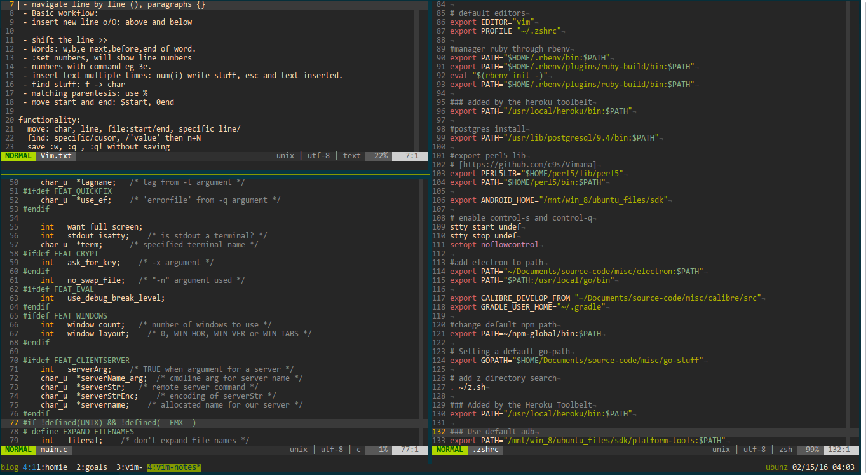868x475 pixels.
Task: Click the '. ~/z.sh' line
Action: pyautogui.click(x=468, y=387)
